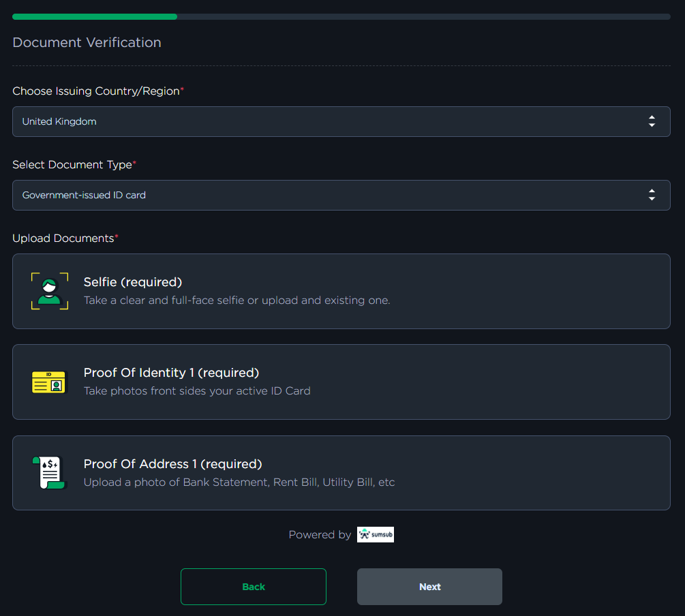Click the up-down arrows on document type selector
This screenshot has width=685, height=616.
point(652,195)
